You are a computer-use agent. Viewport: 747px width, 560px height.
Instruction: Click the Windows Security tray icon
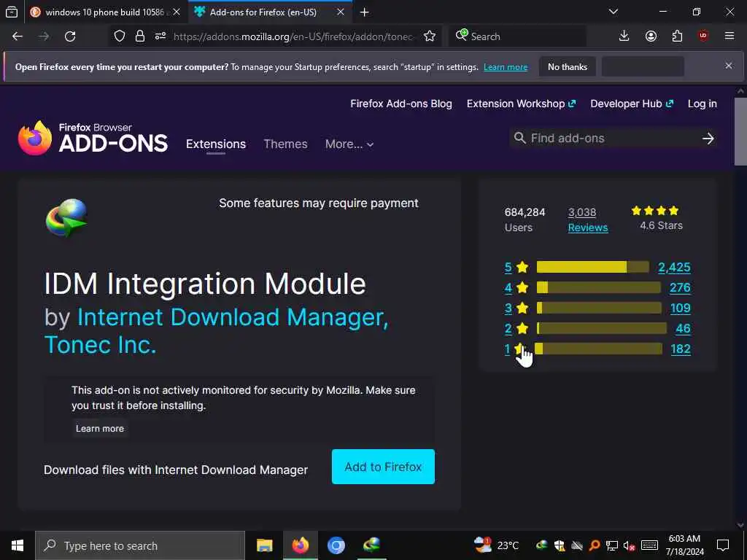click(560, 545)
